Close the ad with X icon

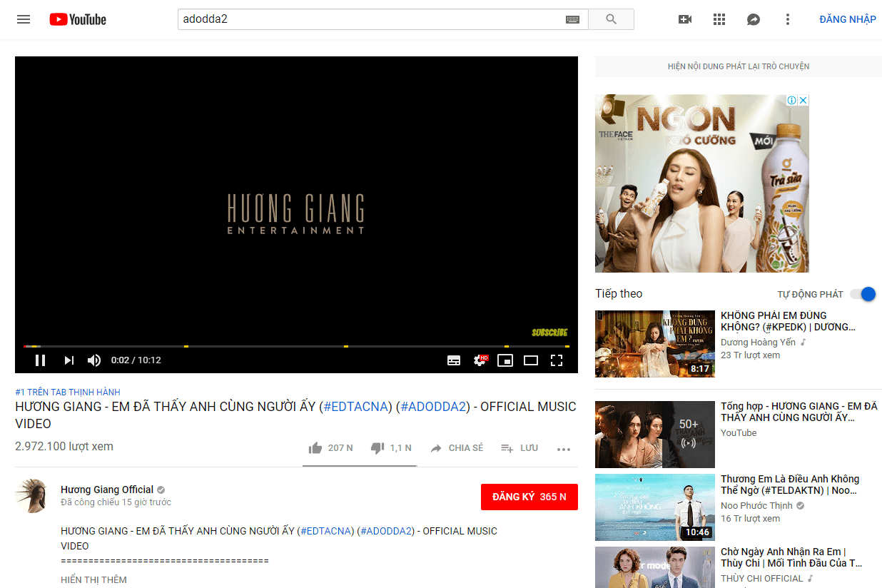(803, 101)
